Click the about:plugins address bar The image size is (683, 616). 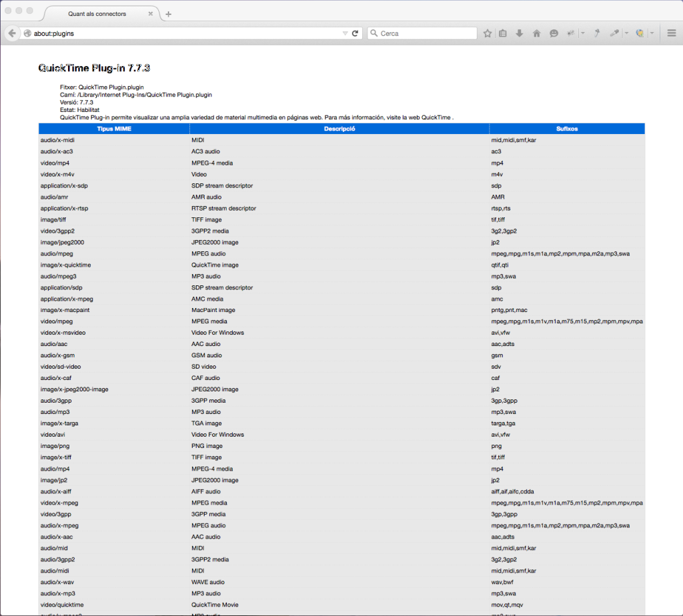pos(180,33)
